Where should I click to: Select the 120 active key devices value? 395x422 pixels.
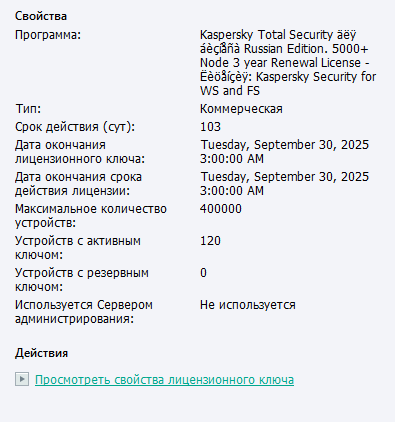pyautogui.click(x=210, y=241)
